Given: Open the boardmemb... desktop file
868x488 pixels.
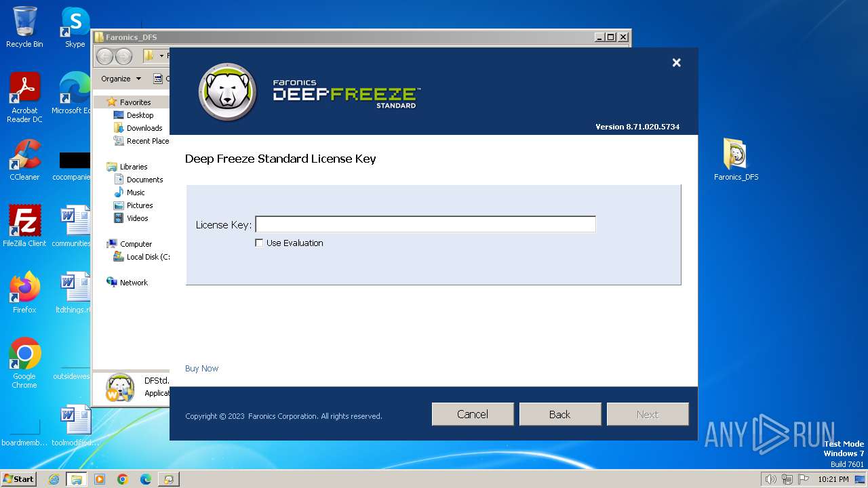Looking at the screenshot, I should click(24, 432).
